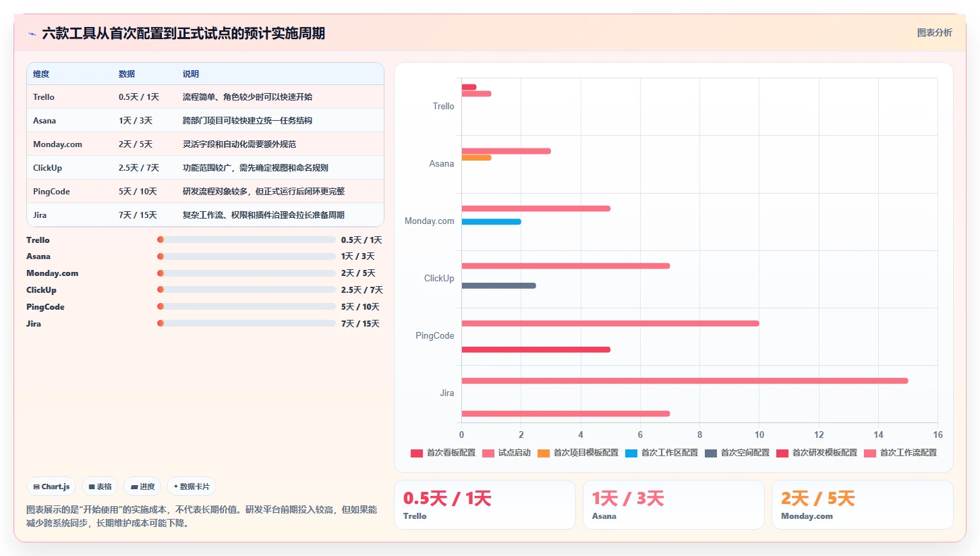Open the 2天 / 5天 Monday.com data card
Viewport: 980px width, 556px height.
863,505
